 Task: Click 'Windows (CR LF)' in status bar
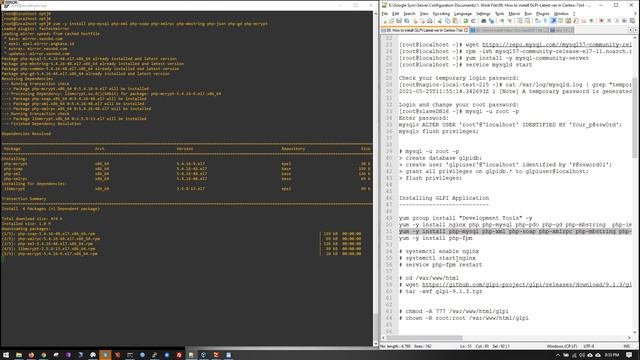coord(562,346)
